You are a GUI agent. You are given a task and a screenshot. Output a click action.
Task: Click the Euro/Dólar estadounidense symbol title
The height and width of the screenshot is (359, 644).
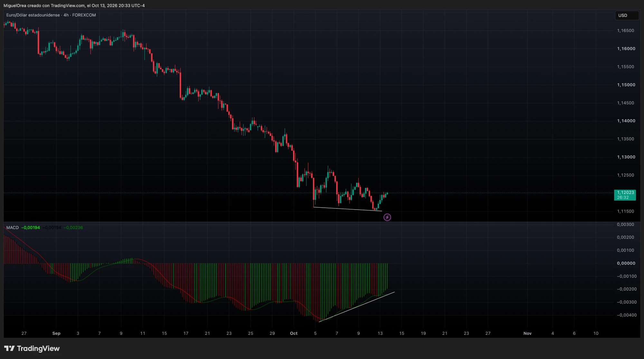(x=33, y=15)
